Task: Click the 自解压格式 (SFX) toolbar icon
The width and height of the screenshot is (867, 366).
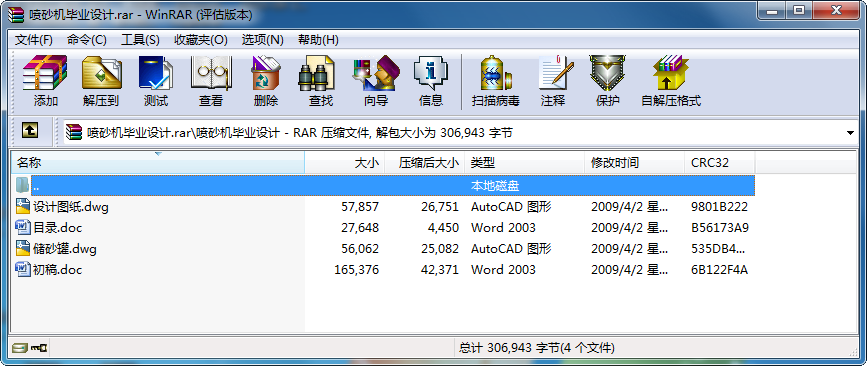Action: tap(671, 73)
